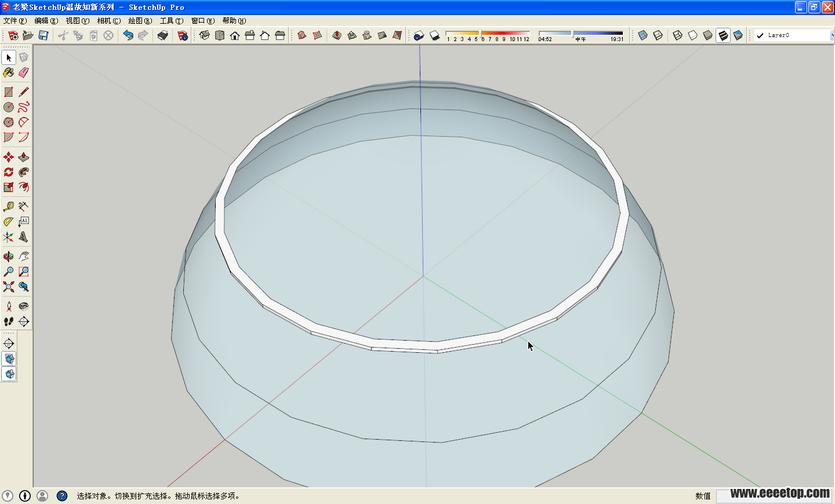
Task: Open the 相机 (Camera) menu
Action: point(108,21)
